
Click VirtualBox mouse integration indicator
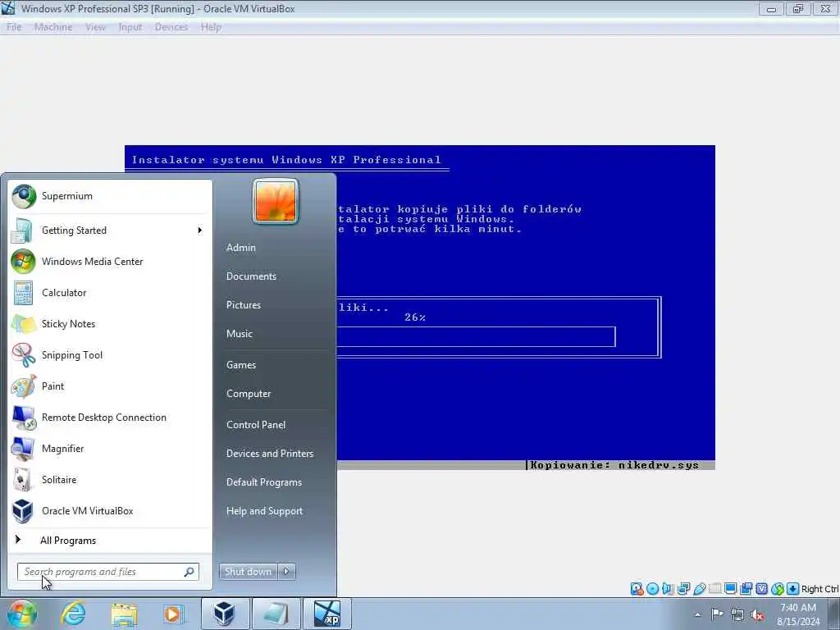tap(778, 589)
